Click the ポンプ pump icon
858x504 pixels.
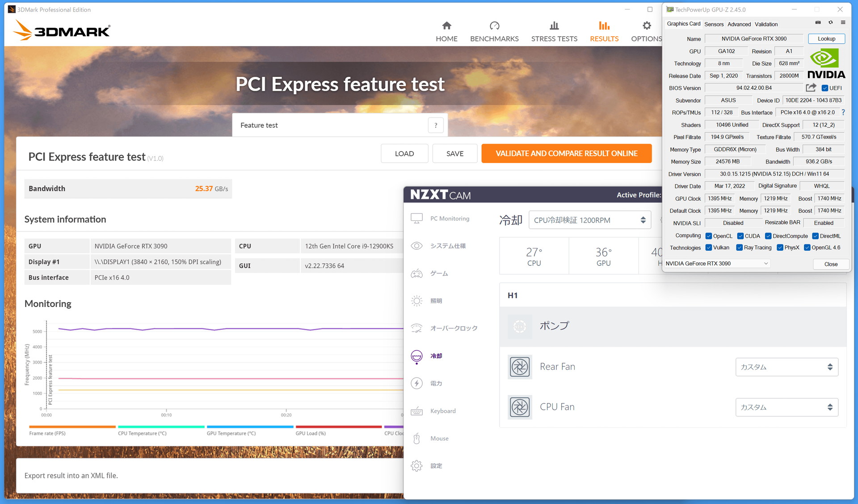(x=520, y=326)
